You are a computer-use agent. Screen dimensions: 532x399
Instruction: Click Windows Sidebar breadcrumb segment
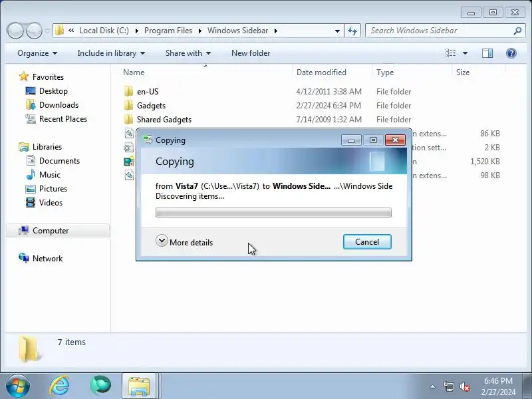237,31
